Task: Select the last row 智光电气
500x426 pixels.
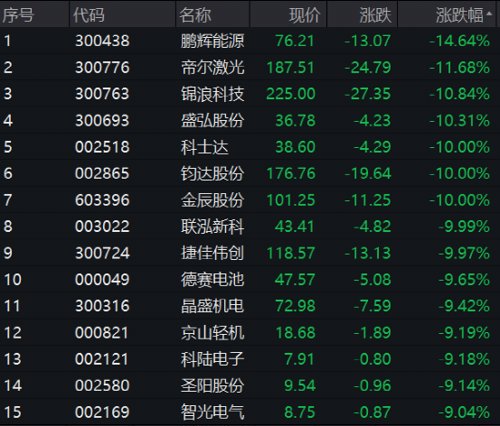Action: 250,412
